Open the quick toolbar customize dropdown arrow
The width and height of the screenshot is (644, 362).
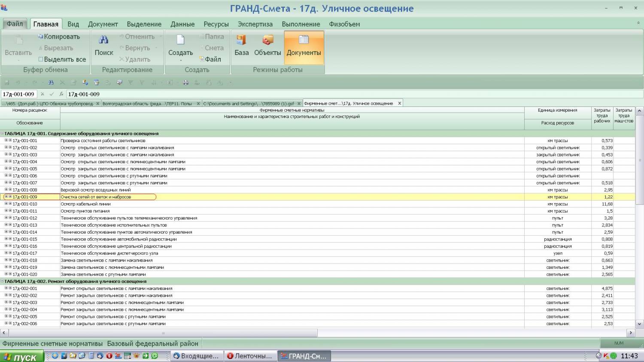click(231, 83)
